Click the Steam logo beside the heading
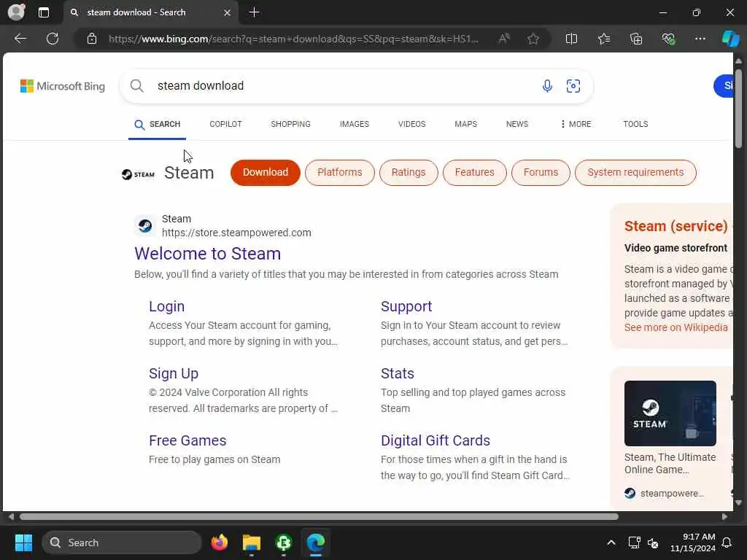The height and width of the screenshot is (560, 747). 138,174
